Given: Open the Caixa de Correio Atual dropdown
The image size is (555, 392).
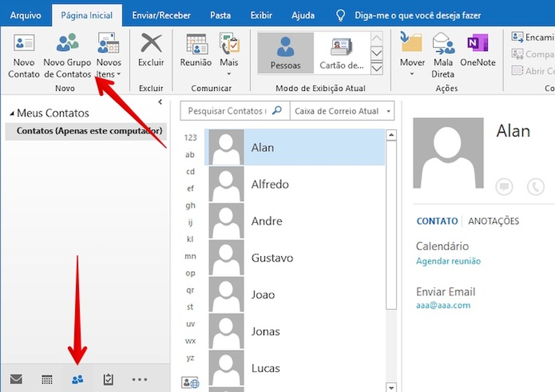Looking at the screenshot, I should click(x=342, y=111).
